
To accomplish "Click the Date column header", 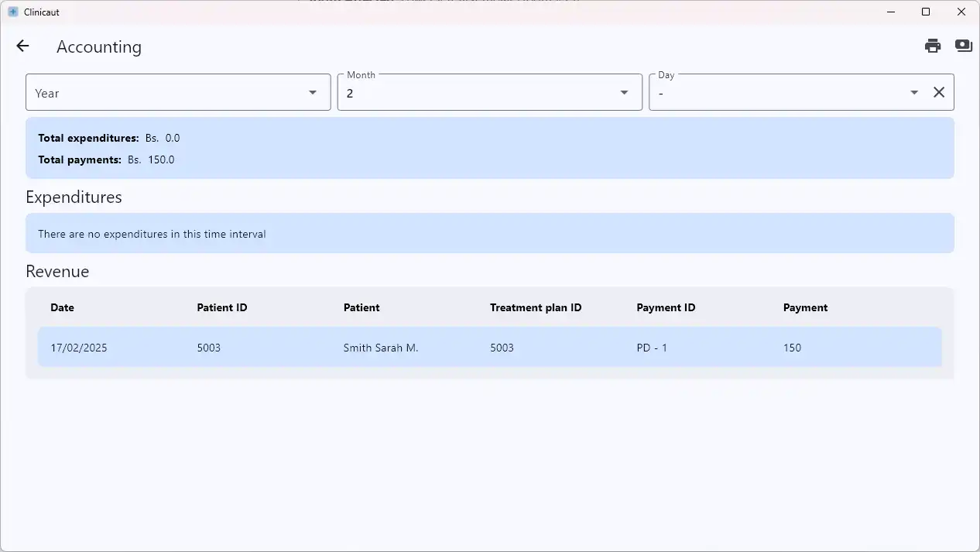I will point(62,307).
